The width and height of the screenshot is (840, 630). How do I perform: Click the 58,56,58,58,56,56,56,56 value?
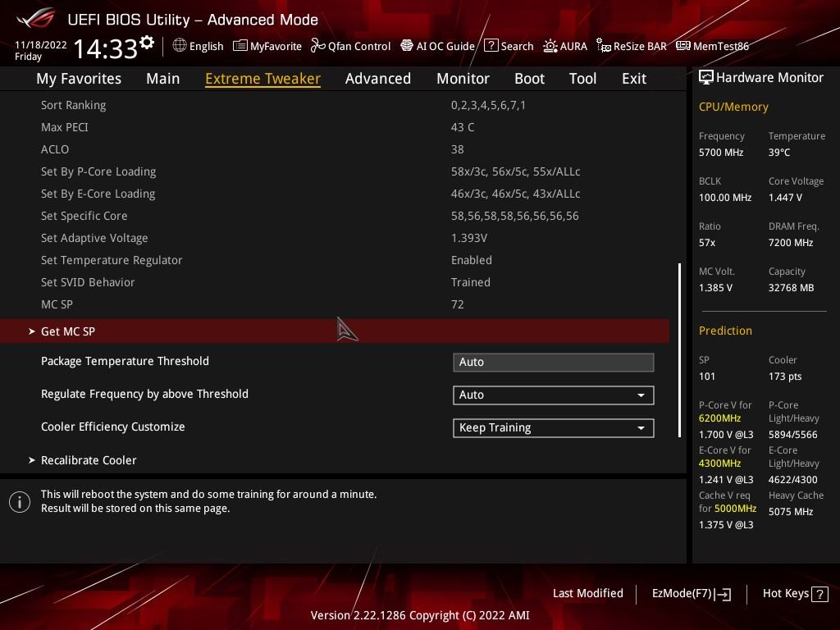pos(515,216)
